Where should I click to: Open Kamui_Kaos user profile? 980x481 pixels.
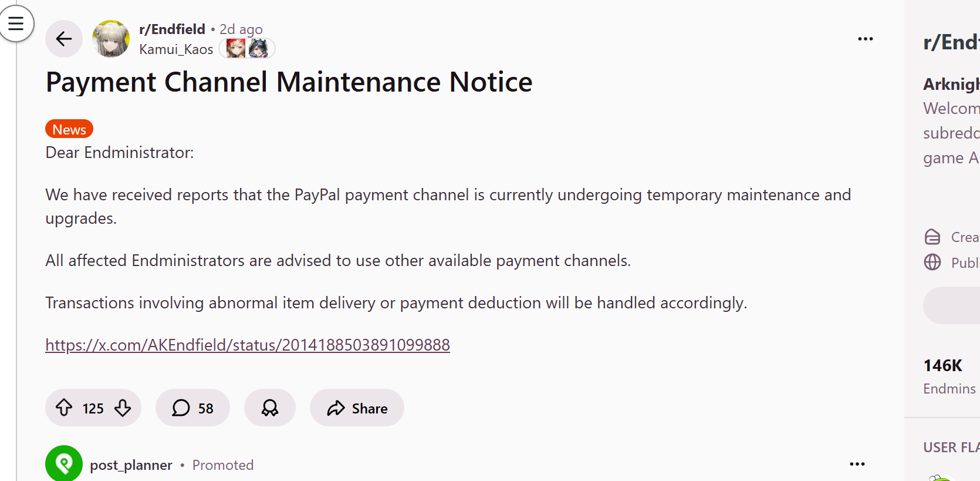point(176,49)
